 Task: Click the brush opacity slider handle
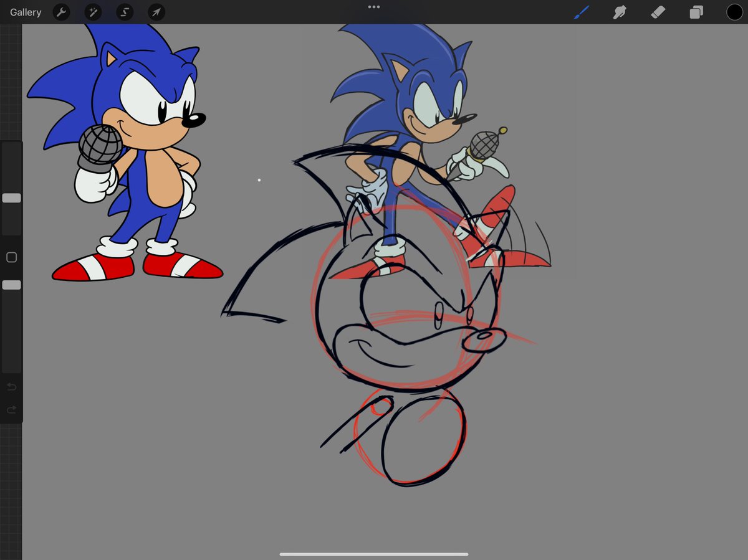click(x=11, y=285)
